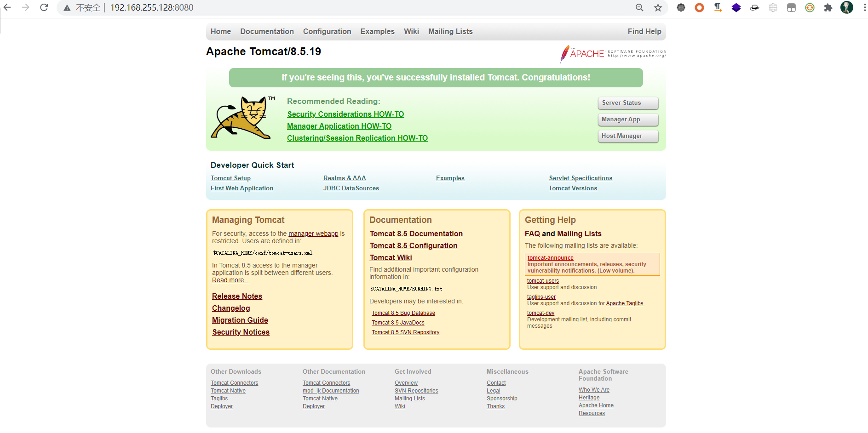The height and width of the screenshot is (433, 868).
Task: Open the Tomcat Versions link
Action: (x=573, y=188)
